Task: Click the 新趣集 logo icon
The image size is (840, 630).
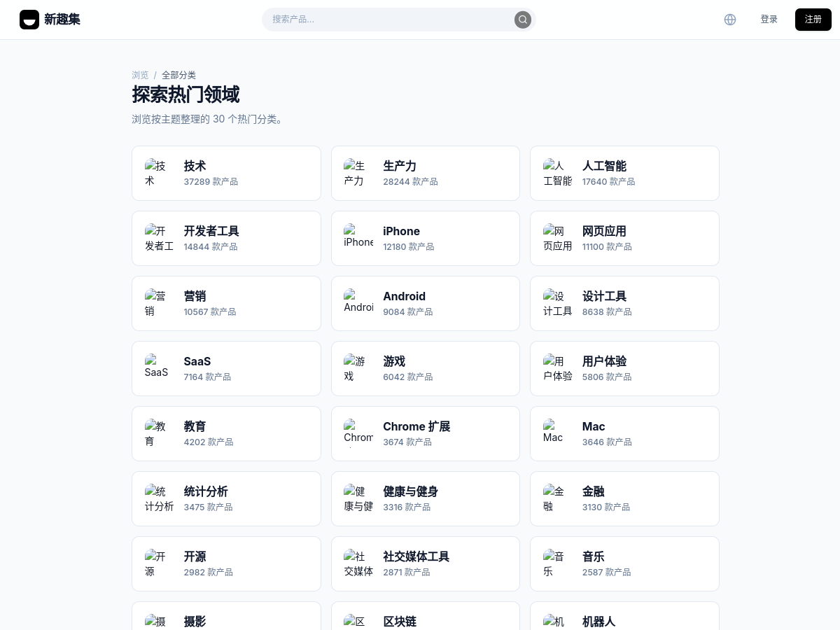Action: click(x=29, y=20)
